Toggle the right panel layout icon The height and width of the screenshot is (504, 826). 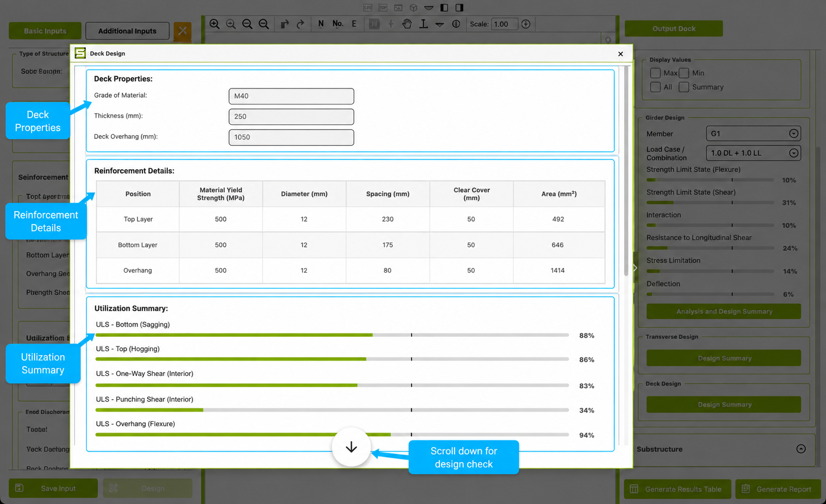[x=460, y=8]
